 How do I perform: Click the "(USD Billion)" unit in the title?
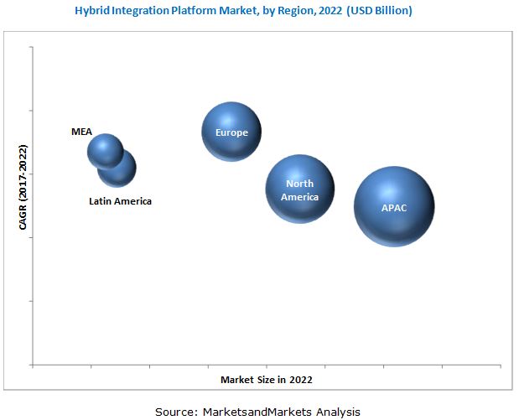coord(376,11)
